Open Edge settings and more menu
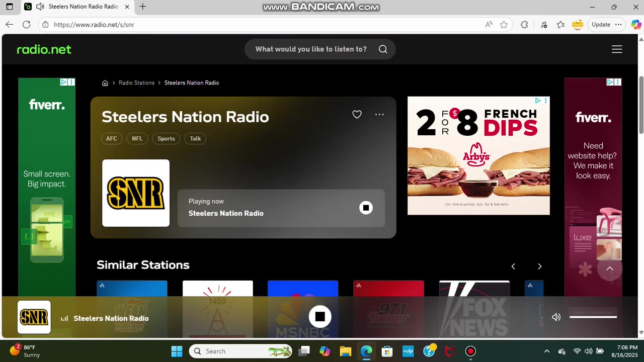Viewport: 644px width, 362px height. coord(618,24)
